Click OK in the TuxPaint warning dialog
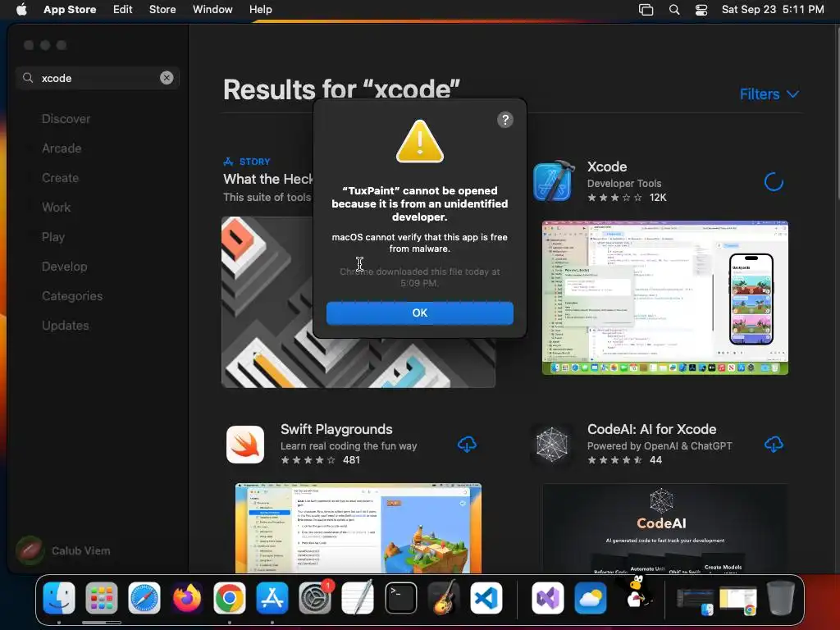The width and height of the screenshot is (840, 630). tap(419, 313)
